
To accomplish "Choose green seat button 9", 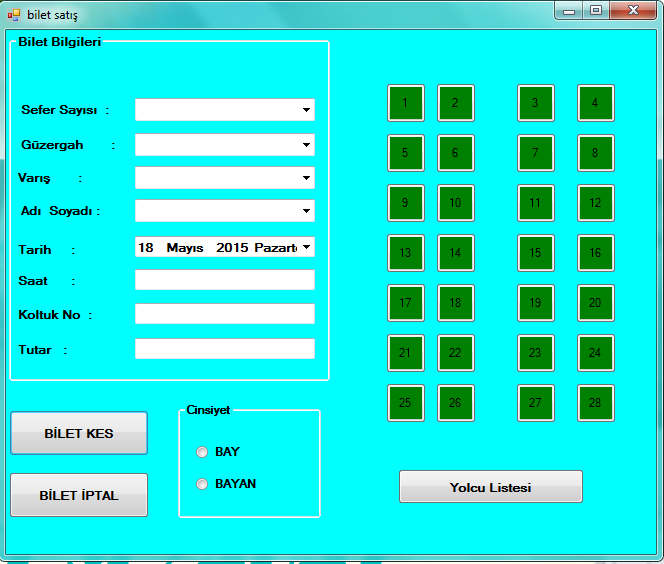I will pos(406,203).
